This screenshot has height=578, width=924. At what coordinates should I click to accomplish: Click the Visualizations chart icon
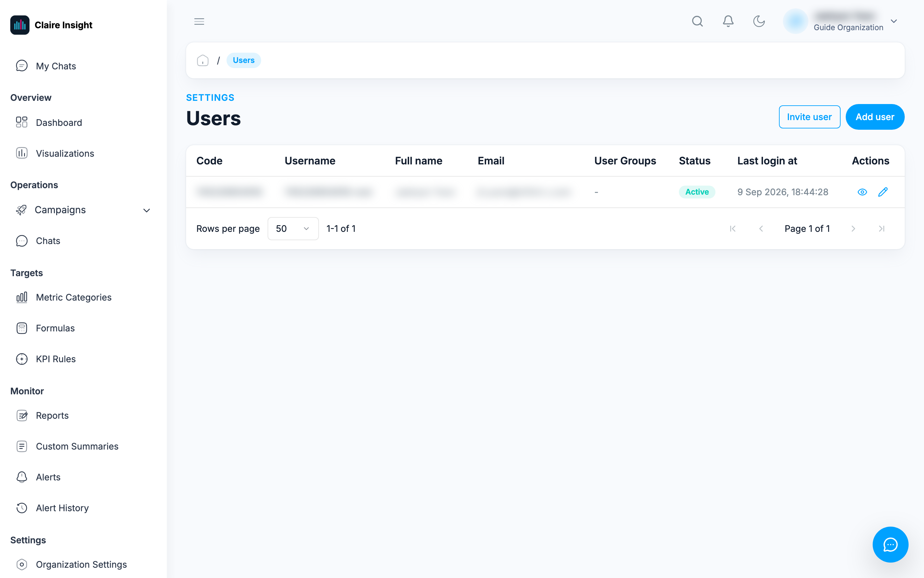click(22, 153)
